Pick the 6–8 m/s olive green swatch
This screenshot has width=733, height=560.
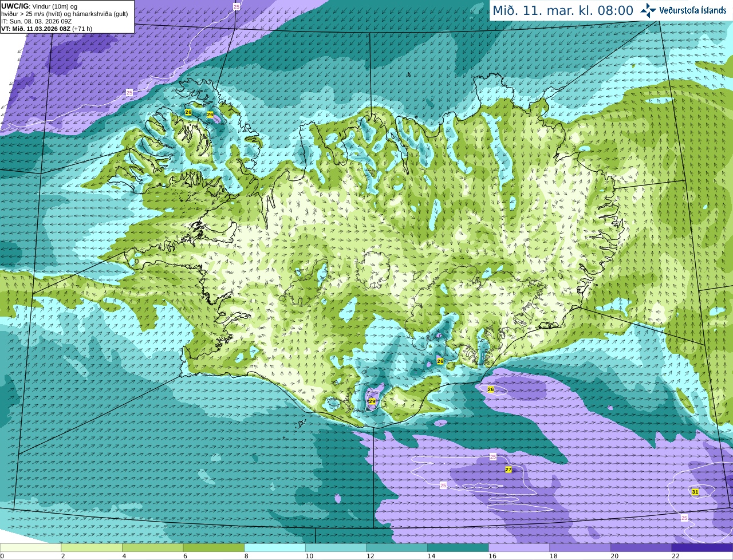tap(214, 547)
